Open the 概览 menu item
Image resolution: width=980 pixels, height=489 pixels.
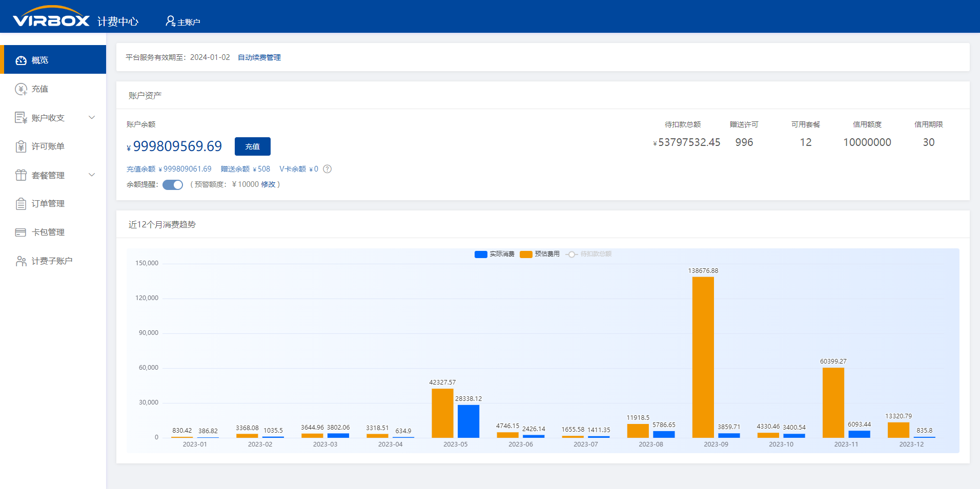(53, 59)
